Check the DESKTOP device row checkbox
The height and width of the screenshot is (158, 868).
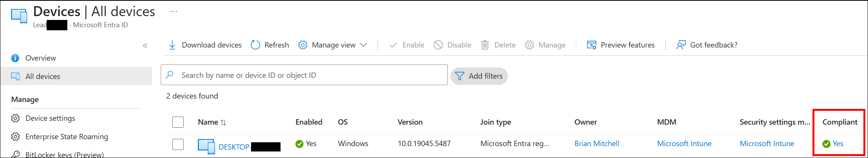[x=178, y=144]
